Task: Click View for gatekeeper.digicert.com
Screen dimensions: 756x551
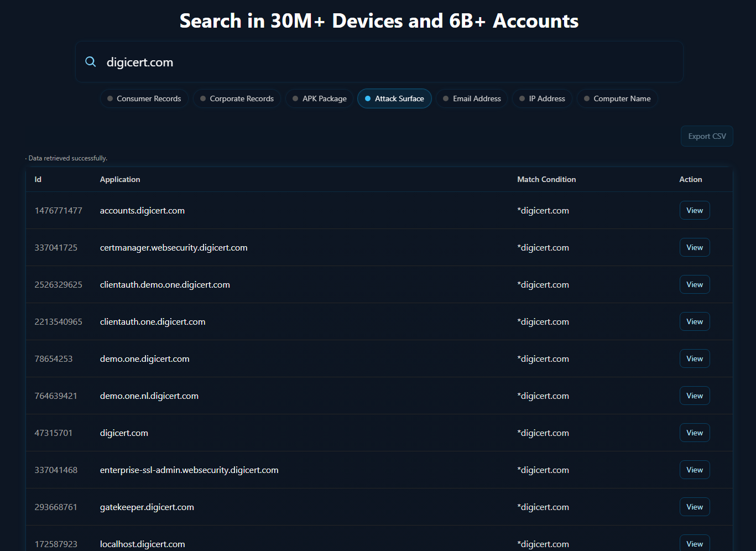Action: [x=695, y=507]
